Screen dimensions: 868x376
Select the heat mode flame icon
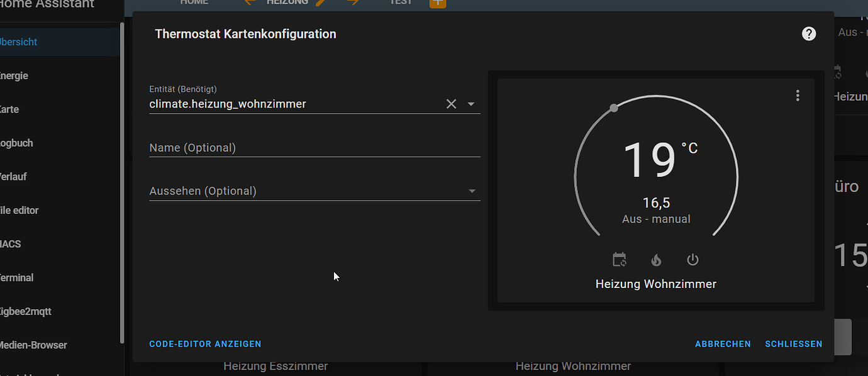[x=656, y=260]
